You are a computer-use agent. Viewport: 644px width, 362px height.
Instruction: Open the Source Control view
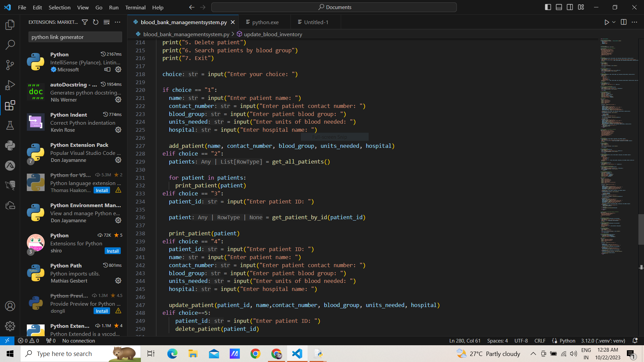tap(10, 65)
